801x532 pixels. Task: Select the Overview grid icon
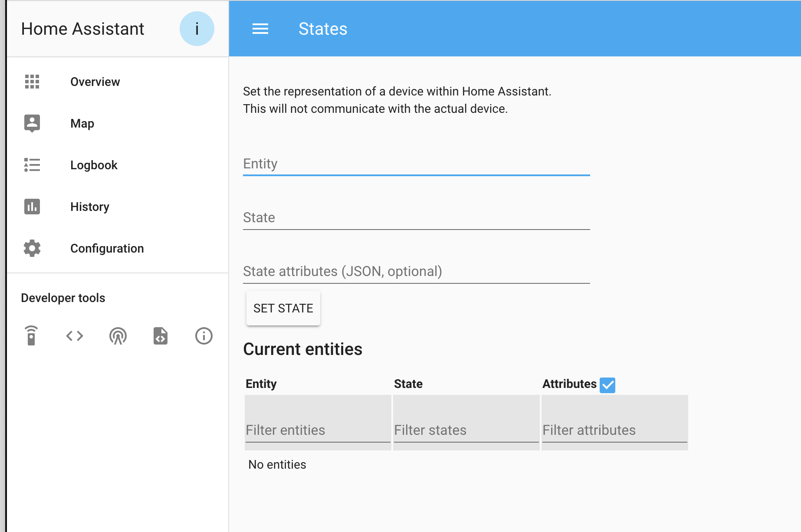point(32,82)
